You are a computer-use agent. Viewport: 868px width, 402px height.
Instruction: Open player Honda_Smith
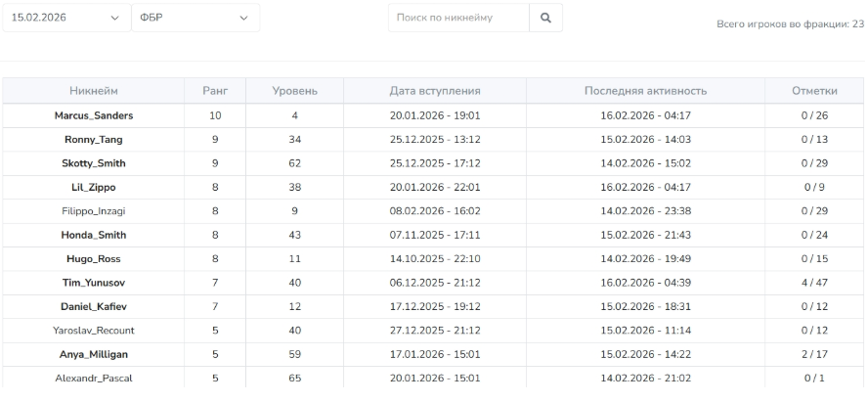pyautogui.click(x=94, y=235)
